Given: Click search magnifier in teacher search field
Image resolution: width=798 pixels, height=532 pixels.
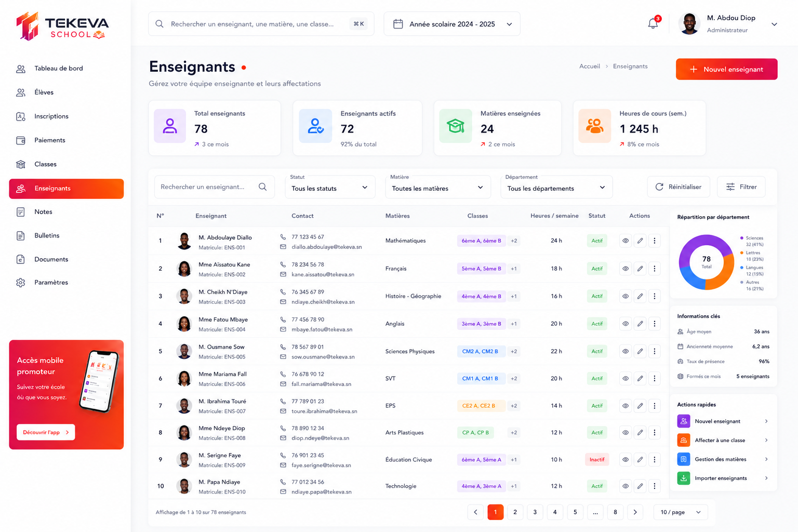Looking at the screenshot, I should point(262,187).
